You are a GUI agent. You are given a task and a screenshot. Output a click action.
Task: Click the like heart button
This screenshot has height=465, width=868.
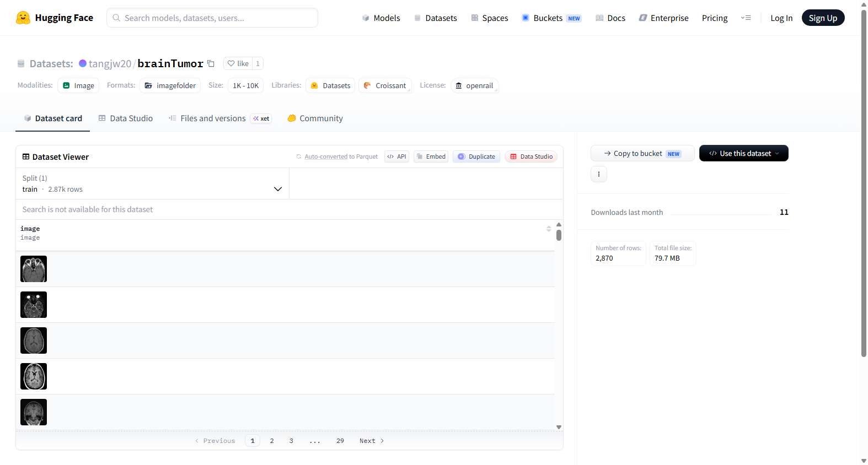(x=238, y=63)
